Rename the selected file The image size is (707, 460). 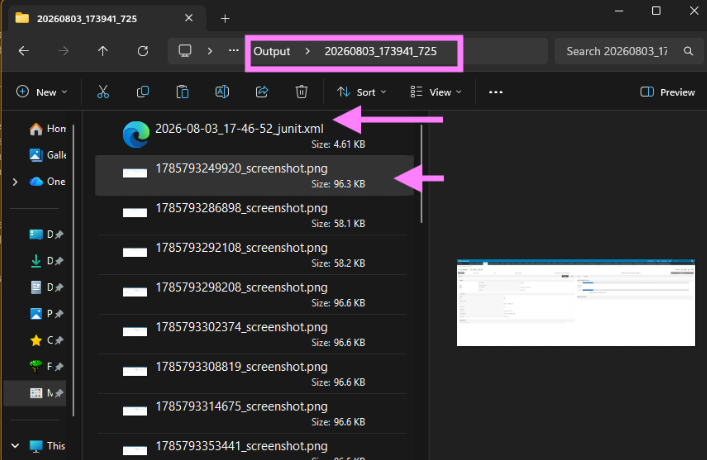point(222,92)
